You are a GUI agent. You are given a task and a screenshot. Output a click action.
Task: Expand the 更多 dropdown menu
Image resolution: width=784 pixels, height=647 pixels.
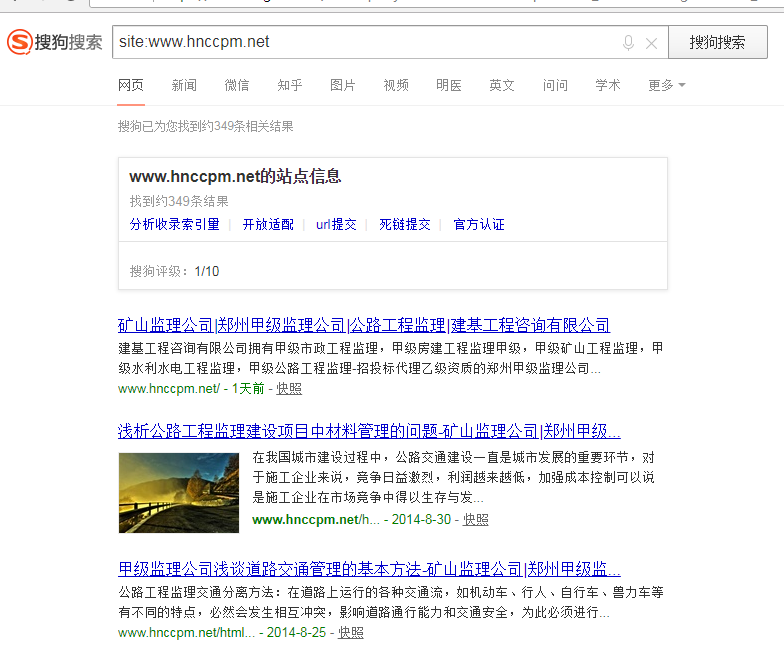666,86
